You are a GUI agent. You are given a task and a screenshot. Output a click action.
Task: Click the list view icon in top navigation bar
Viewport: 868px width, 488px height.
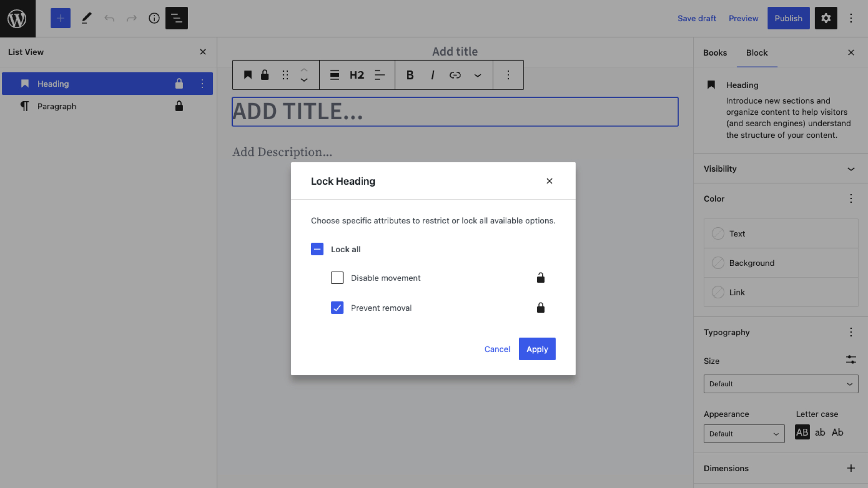click(176, 18)
